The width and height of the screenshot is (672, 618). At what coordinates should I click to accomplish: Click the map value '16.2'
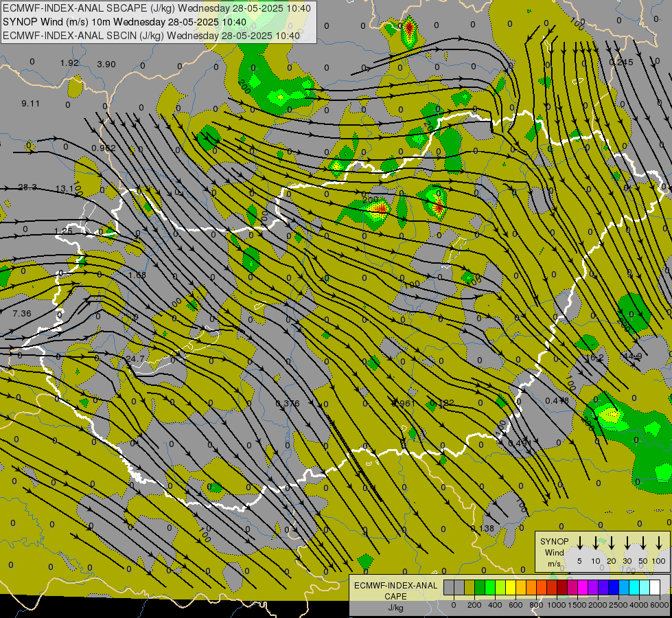594,357
